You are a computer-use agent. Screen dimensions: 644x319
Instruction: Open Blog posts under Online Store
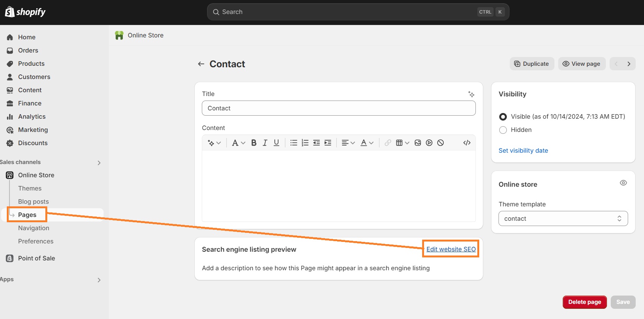(x=33, y=201)
